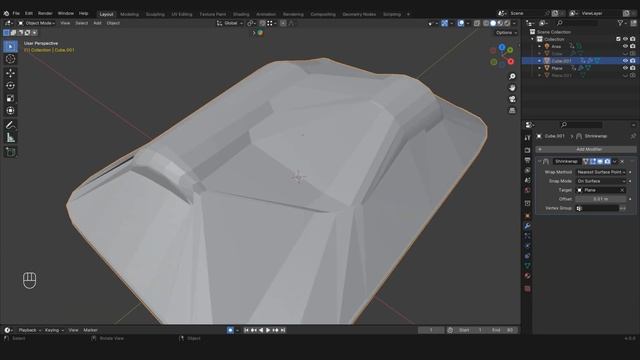The image size is (640, 360).
Task: Switch perspective/orthographic grid icon
Action: click(x=512, y=111)
